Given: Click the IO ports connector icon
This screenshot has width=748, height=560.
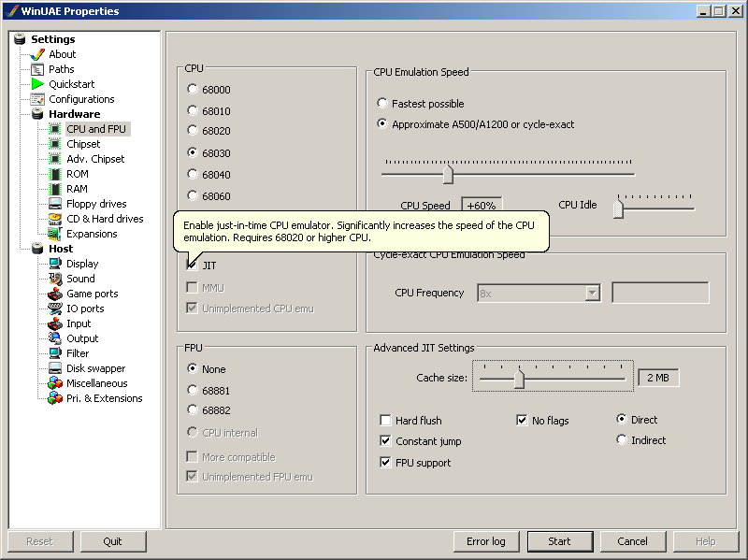Looking at the screenshot, I should pyautogui.click(x=55, y=309).
